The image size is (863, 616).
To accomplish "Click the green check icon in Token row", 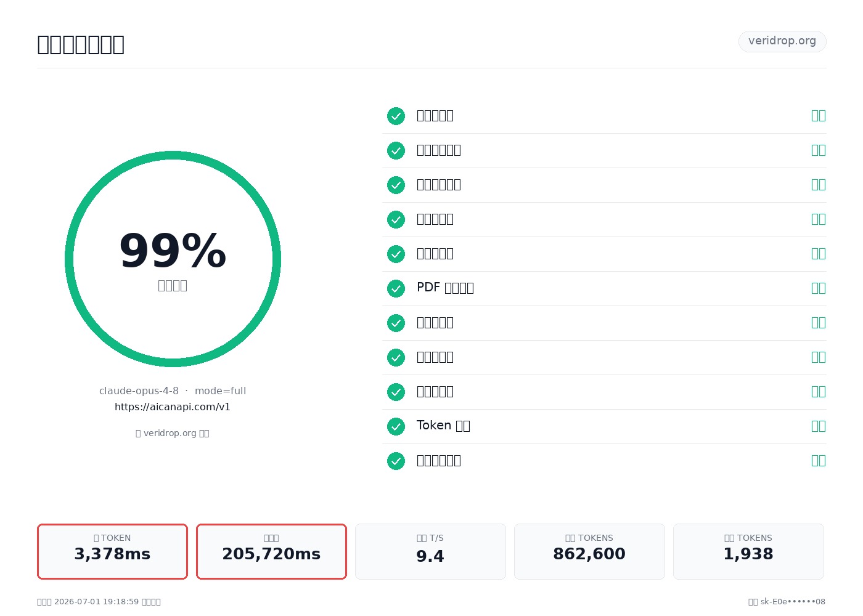I will (396, 426).
